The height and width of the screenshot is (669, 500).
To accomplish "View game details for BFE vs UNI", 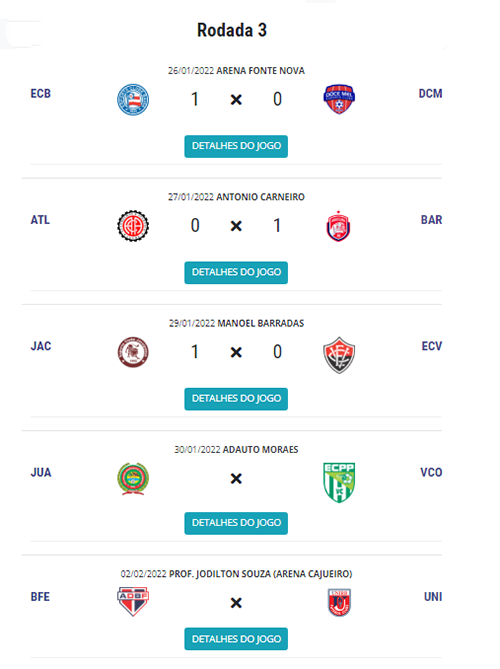I will click(x=236, y=639).
